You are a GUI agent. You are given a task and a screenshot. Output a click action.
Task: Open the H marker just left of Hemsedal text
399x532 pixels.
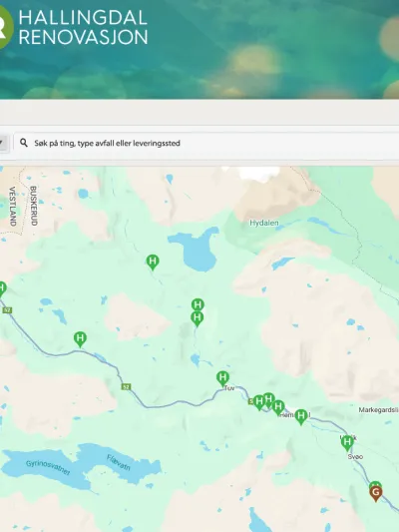pos(278,407)
